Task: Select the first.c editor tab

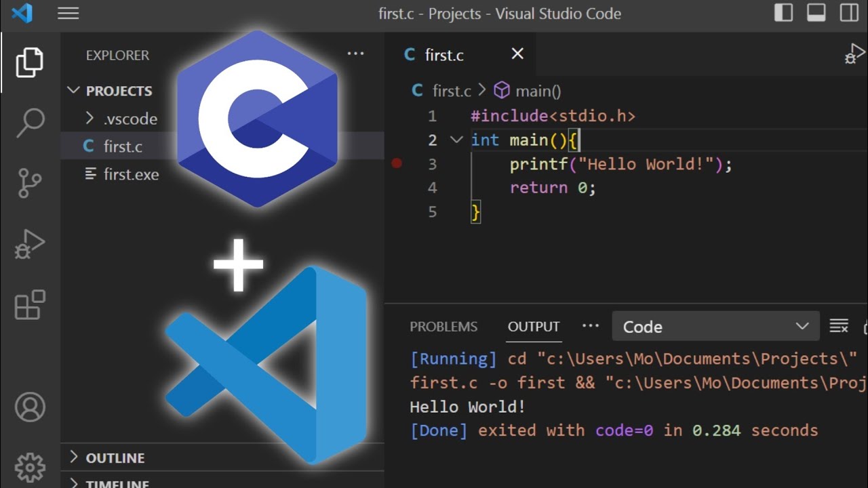Action: tap(460, 55)
